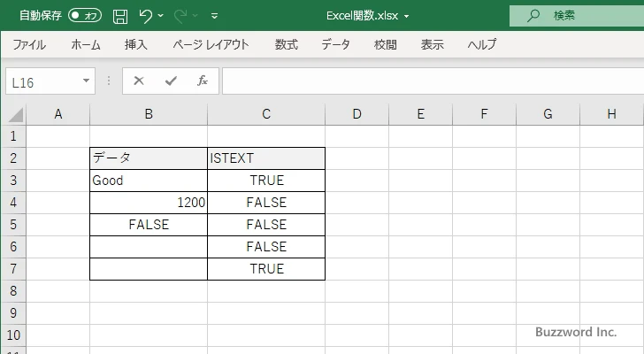Click the Insert Function fx icon

point(203,81)
